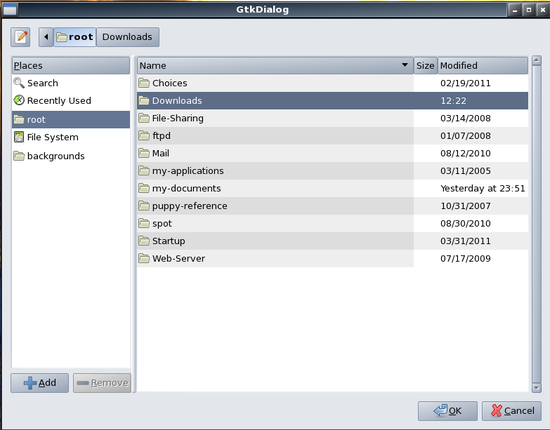Select the File-Sharing folder name
The image size is (550, 430).
point(178,118)
